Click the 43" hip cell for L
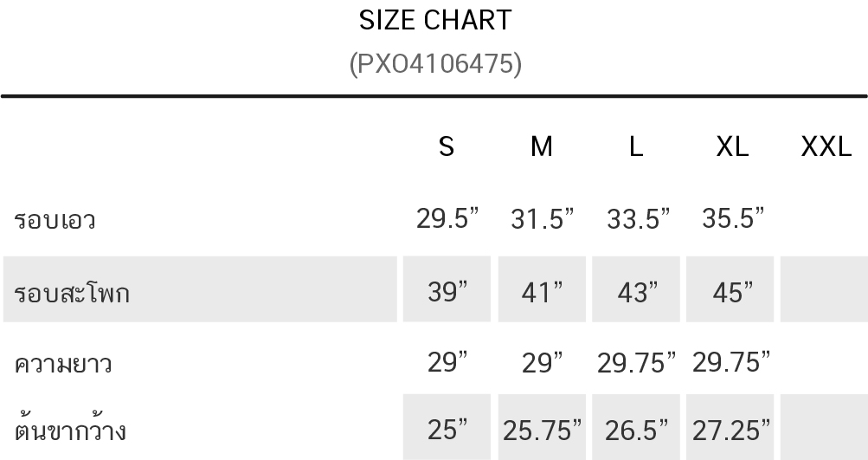Image resolution: width=868 pixels, height=460 pixels. 636,288
